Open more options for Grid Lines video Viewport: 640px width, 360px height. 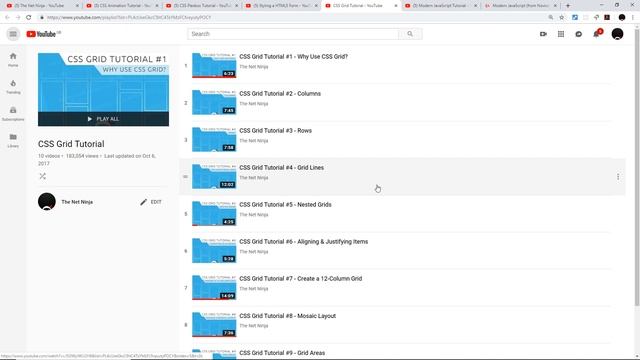pos(618,177)
